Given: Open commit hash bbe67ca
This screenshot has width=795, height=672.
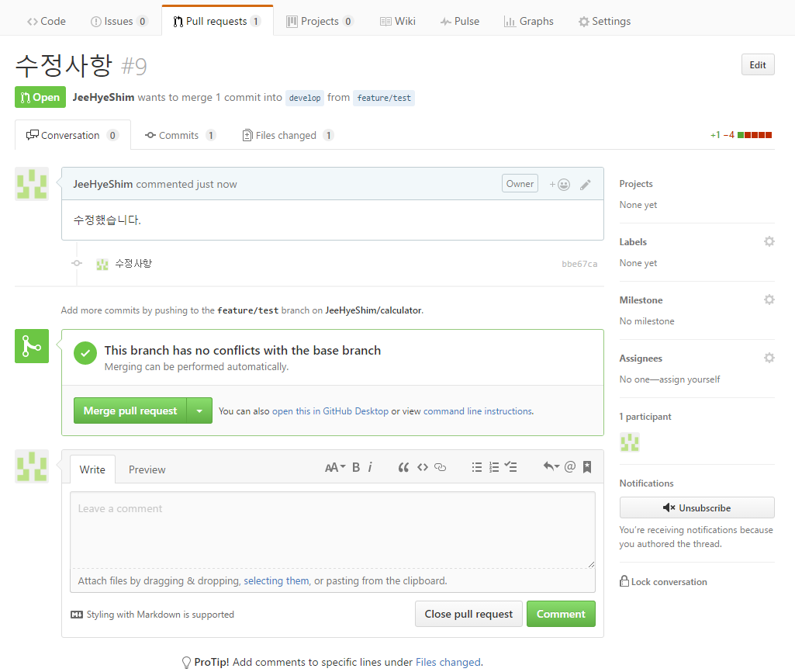Looking at the screenshot, I should (579, 265).
